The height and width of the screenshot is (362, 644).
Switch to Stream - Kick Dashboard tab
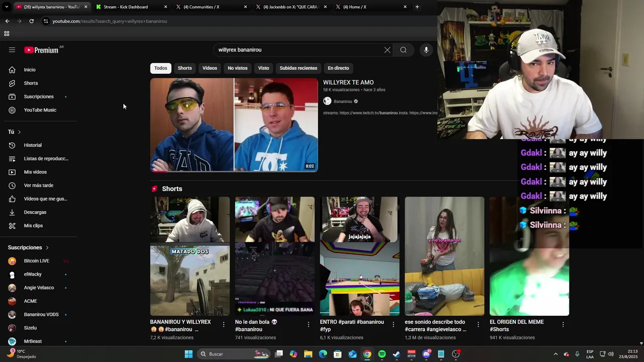[132, 7]
